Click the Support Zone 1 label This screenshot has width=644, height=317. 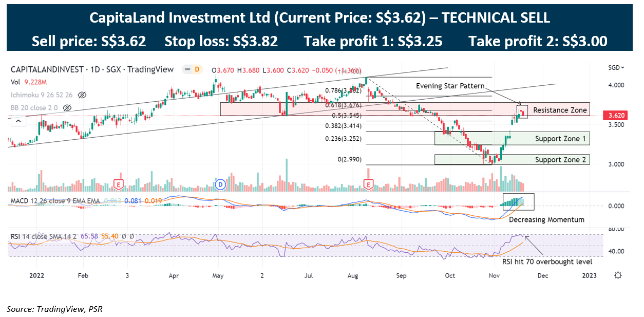(x=560, y=139)
